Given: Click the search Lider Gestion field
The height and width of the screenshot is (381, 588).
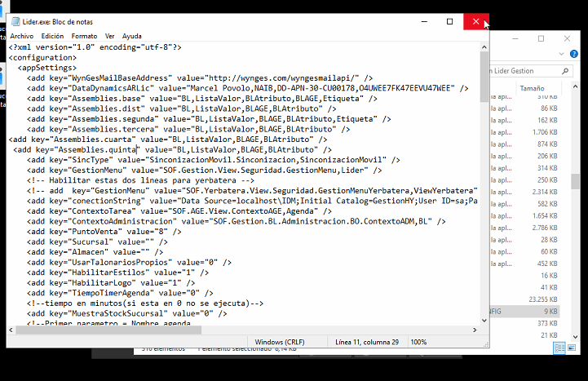Looking at the screenshot, I should [x=522, y=71].
